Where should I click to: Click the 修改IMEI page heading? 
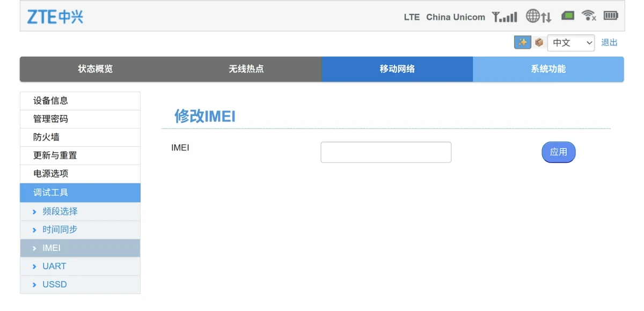[x=205, y=116]
